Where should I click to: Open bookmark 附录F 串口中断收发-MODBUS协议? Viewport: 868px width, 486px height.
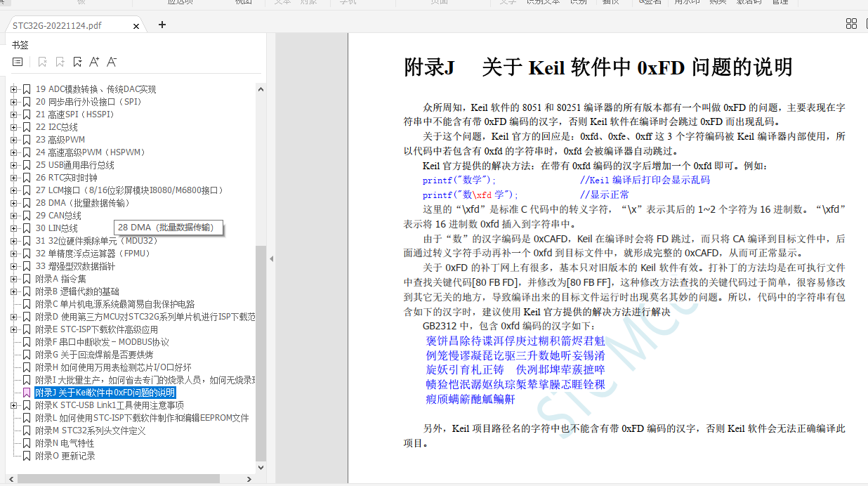click(102, 342)
